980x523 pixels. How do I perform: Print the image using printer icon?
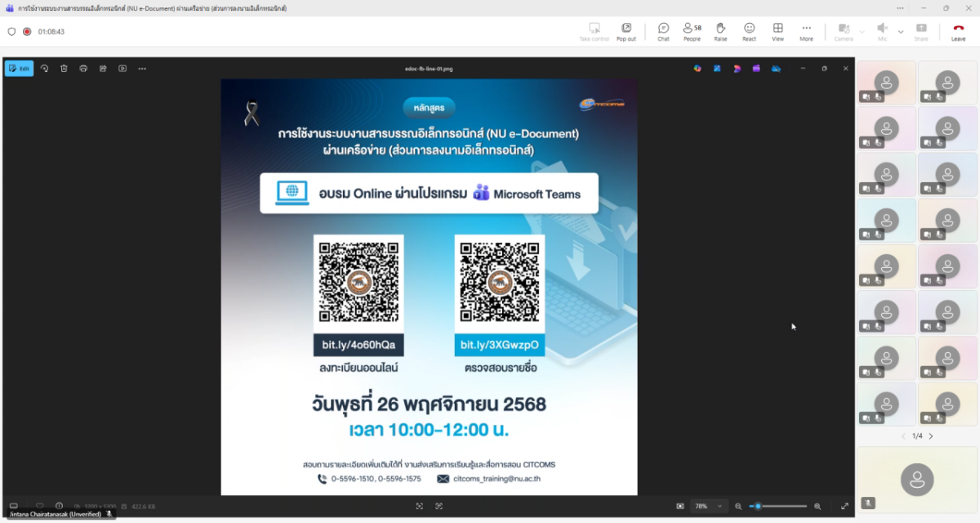click(83, 69)
